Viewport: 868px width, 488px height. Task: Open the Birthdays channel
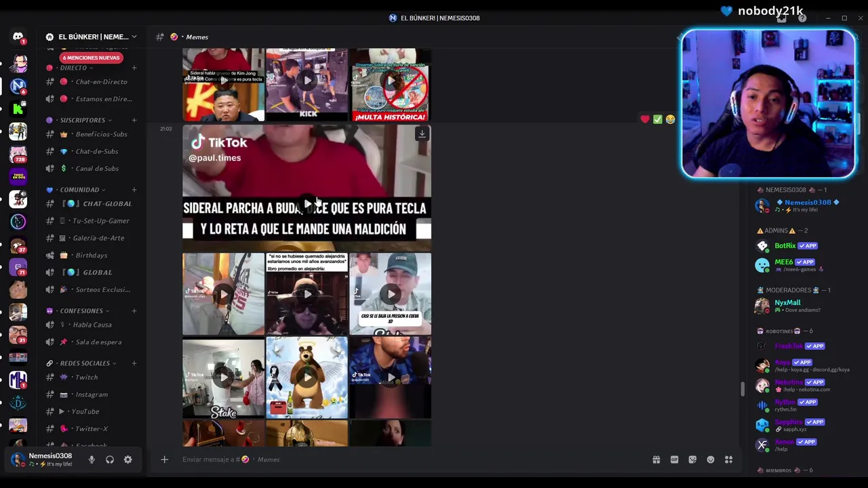tap(92, 256)
